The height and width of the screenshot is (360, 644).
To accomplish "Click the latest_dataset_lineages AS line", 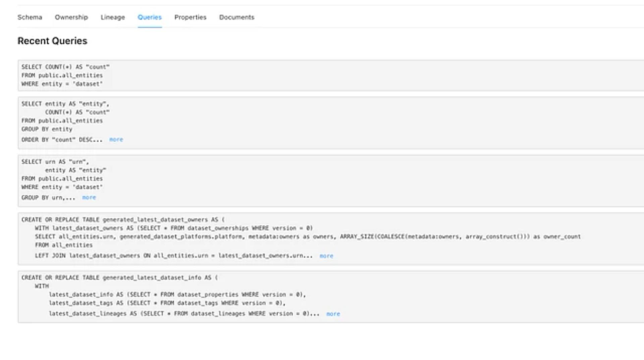I will (x=184, y=314).
